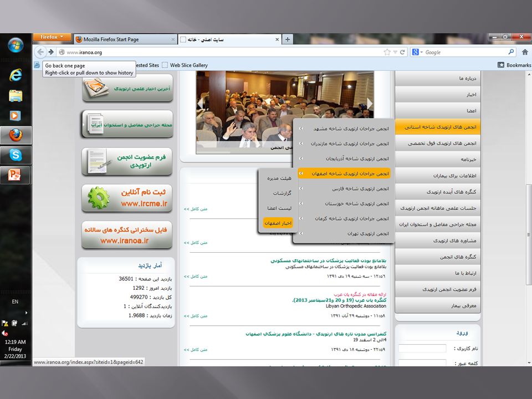This screenshot has height=399, width=532.
Task: Click the EN language indicator
Action: 15,301
